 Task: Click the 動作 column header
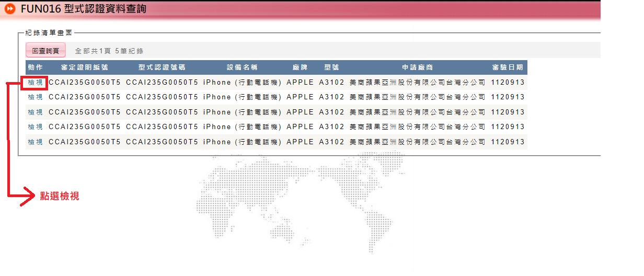click(35, 67)
